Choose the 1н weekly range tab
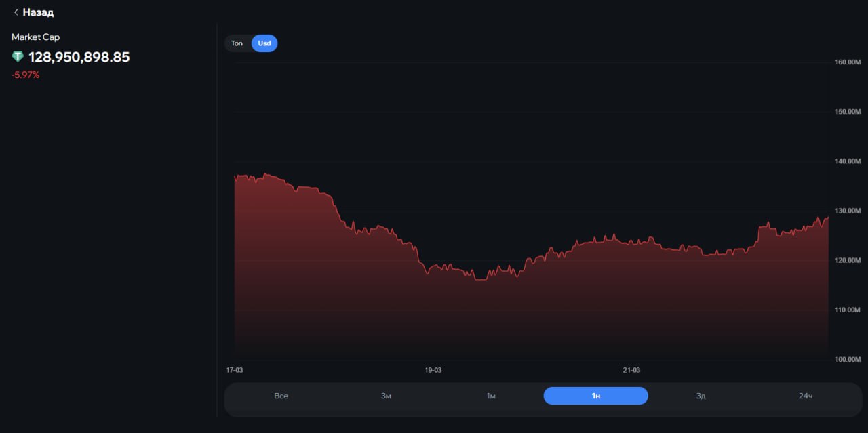 (595, 396)
